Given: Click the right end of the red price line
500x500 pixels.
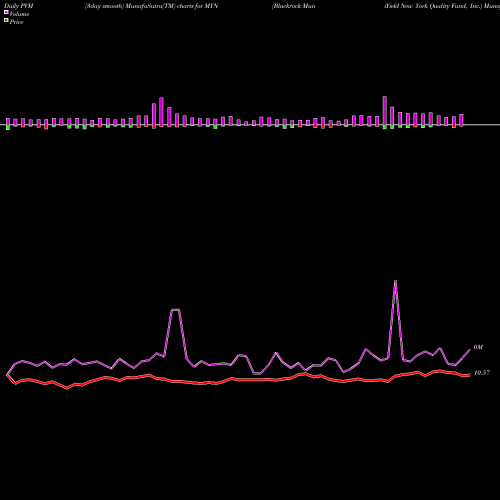Looking at the screenshot, I should [469, 375].
